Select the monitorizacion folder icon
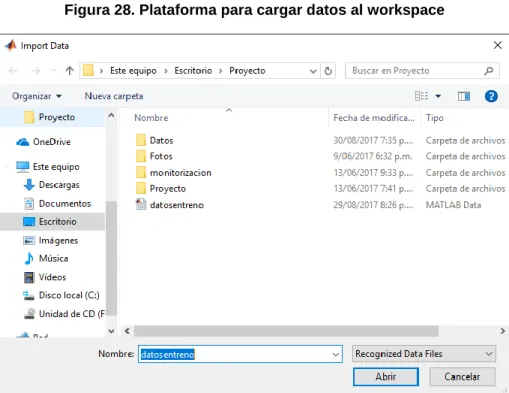509x393 pixels. (141, 173)
